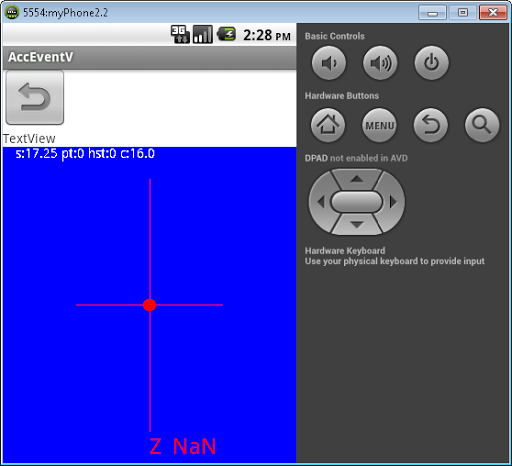512x466 pixels.
Task: Click the emulator power button
Action: tap(431, 63)
